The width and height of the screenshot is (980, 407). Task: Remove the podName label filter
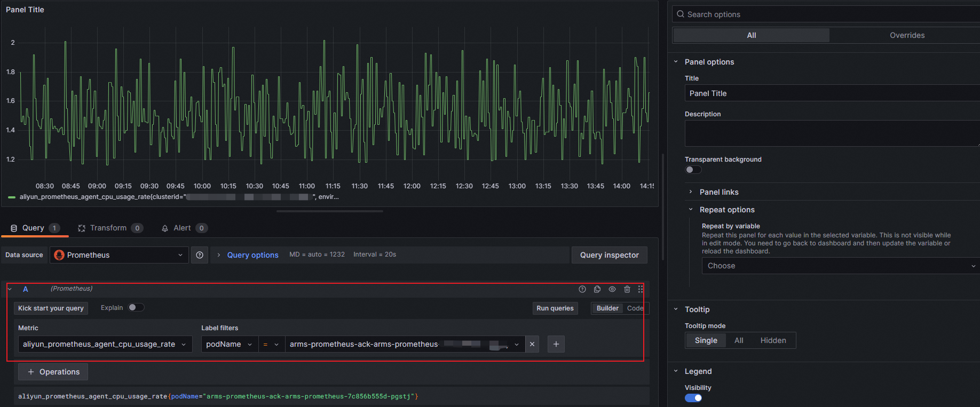[x=532, y=344]
